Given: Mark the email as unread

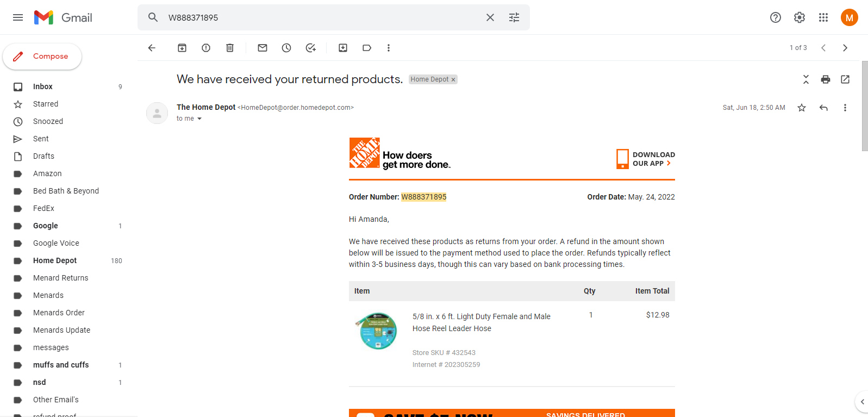Looking at the screenshot, I should pos(263,48).
